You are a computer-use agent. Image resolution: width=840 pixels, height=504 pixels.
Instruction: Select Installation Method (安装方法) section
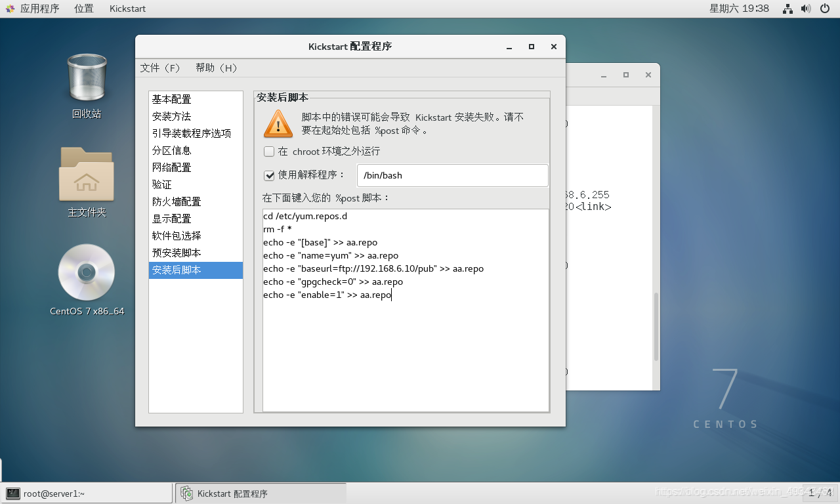[x=196, y=116]
